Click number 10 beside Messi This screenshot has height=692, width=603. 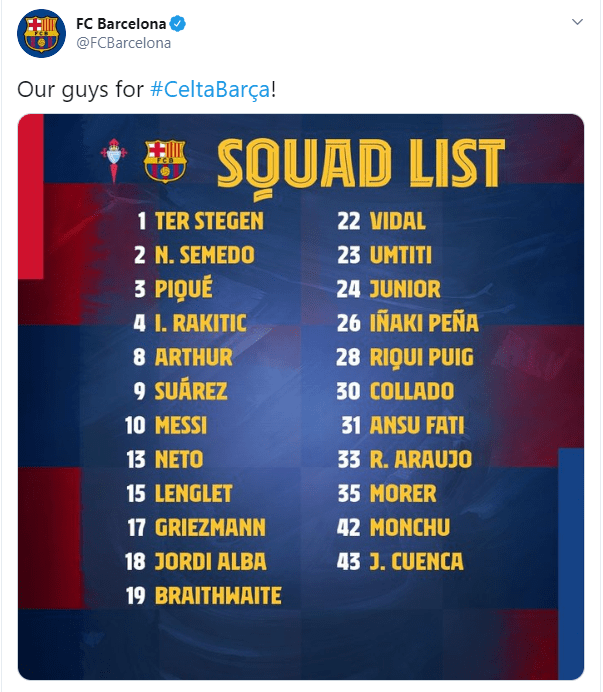(x=136, y=425)
